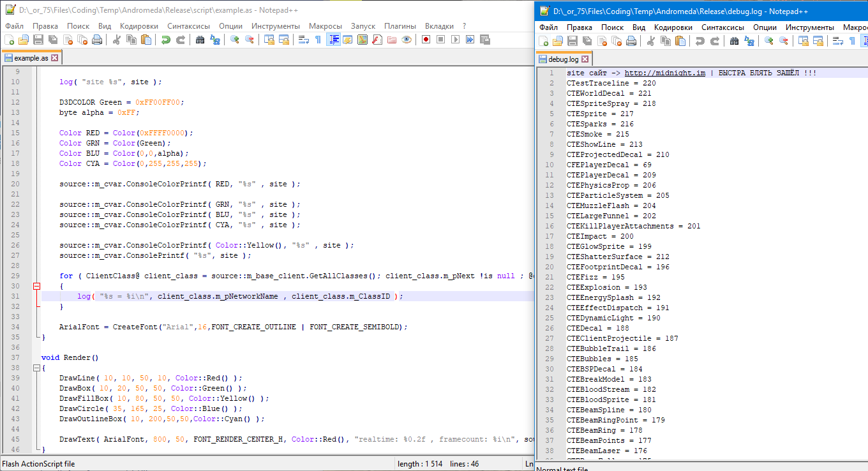Click Close document icon in example.as window
Viewport: 868px width, 471px height.
click(x=68, y=40)
